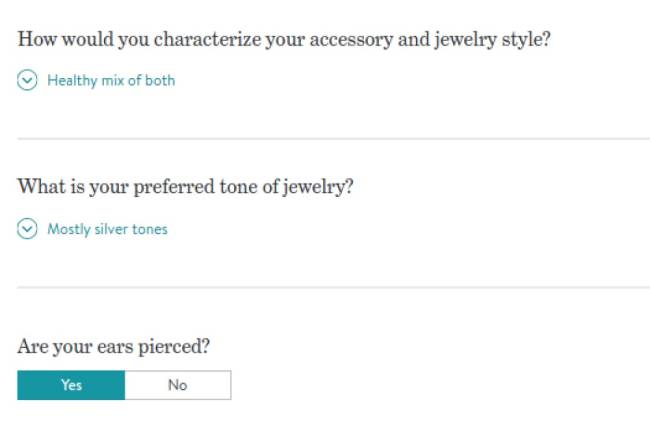Click the circled down-arrow next to Mostly silver tones
This screenshot has height=441, width=650.
coord(27,230)
